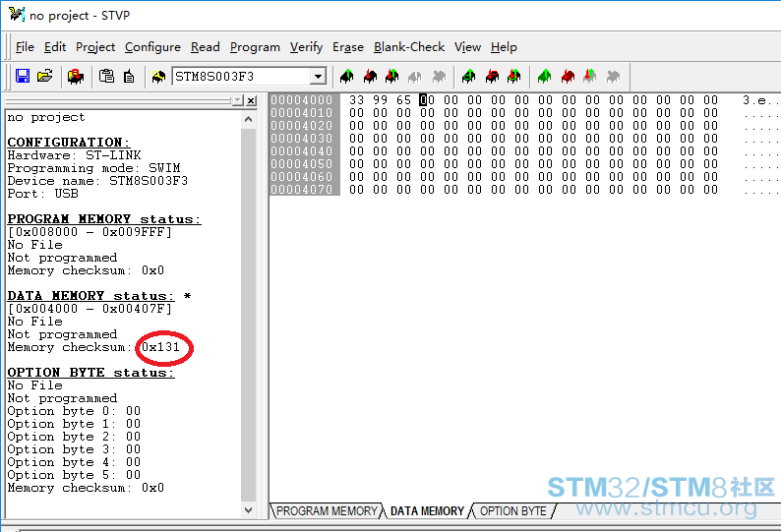Close the status panel with X button

coord(251,100)
